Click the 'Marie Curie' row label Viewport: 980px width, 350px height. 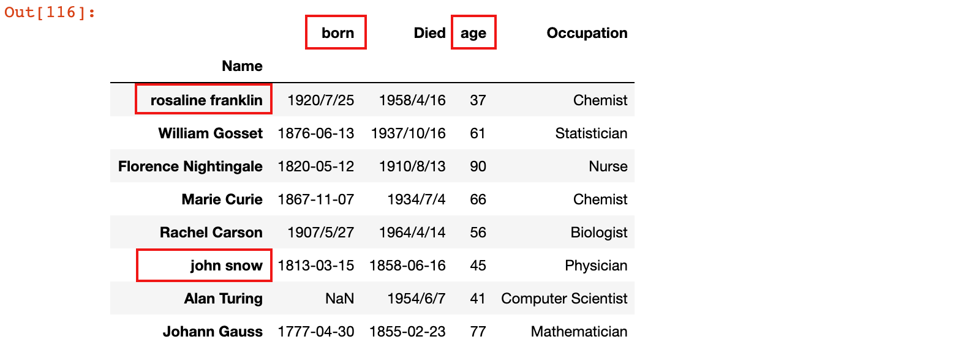222,199
